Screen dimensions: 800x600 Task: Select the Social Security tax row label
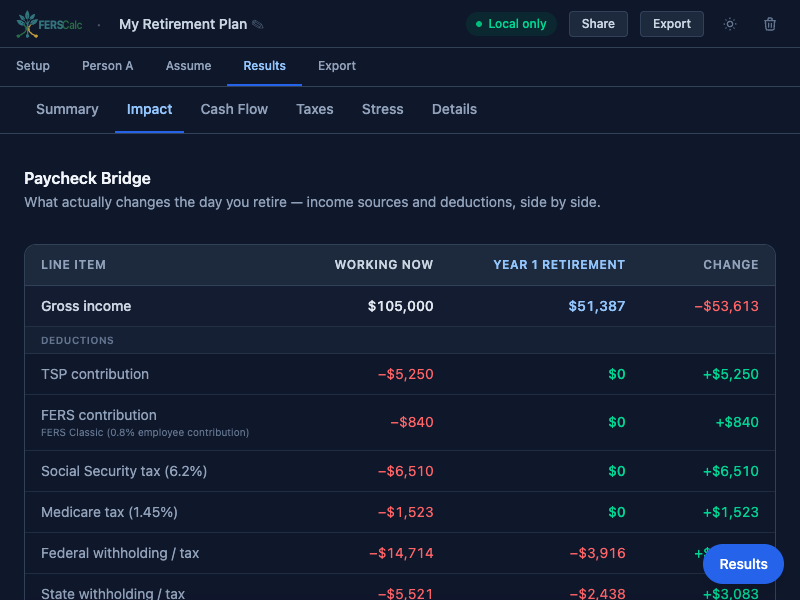pyautogui.click(x=124, y=471)
